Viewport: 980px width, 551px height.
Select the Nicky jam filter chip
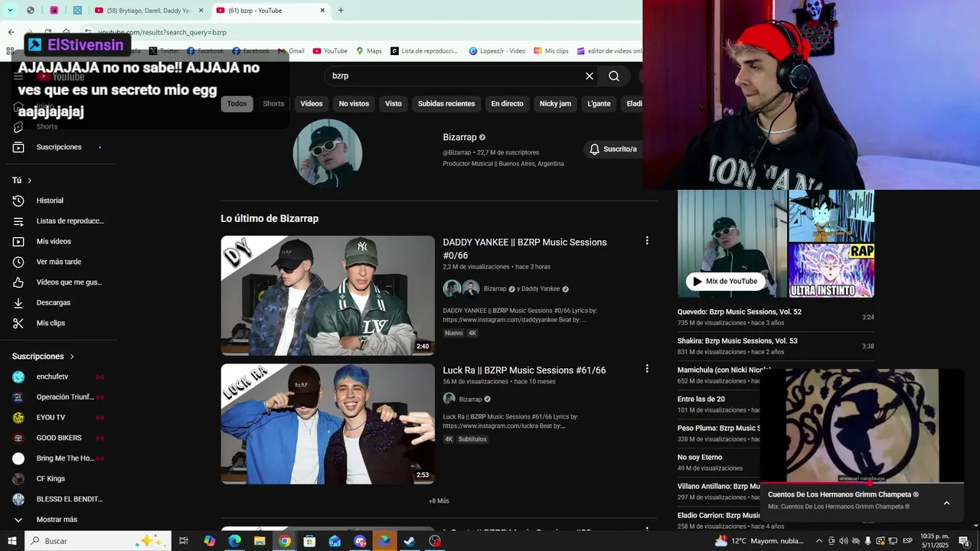pyautogui.click(x=555, y=103)
